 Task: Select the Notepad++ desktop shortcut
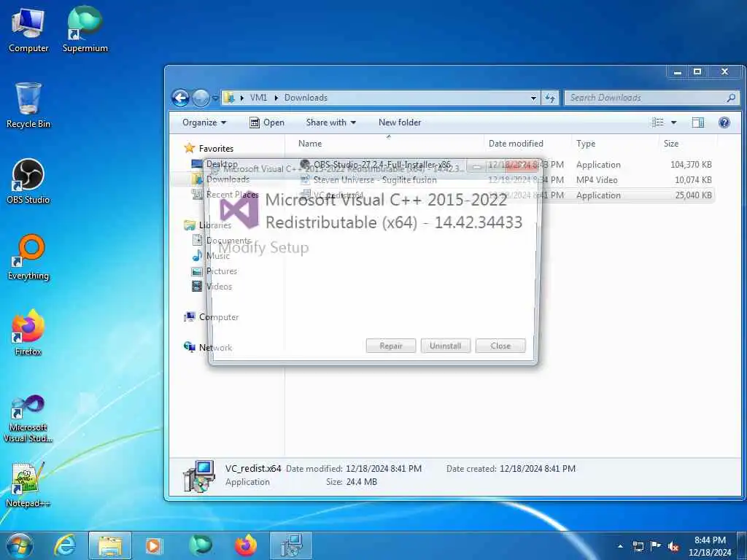click(x=28, y=485)
